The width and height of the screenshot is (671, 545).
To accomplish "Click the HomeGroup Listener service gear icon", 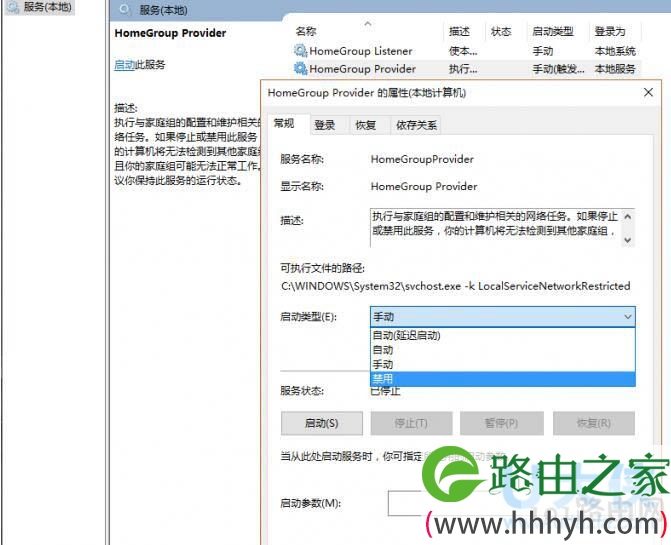I will tap(300, 51).
